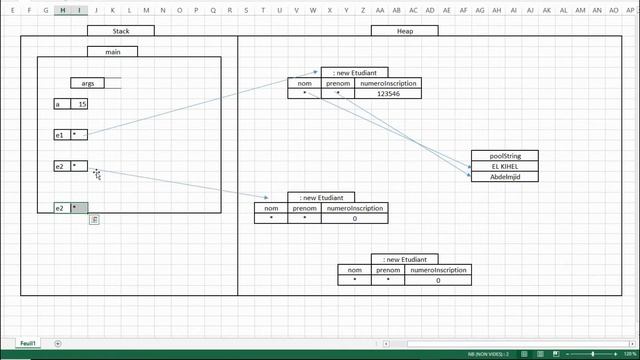
Task: Click the cell labeled a
Action: [62, 104]
